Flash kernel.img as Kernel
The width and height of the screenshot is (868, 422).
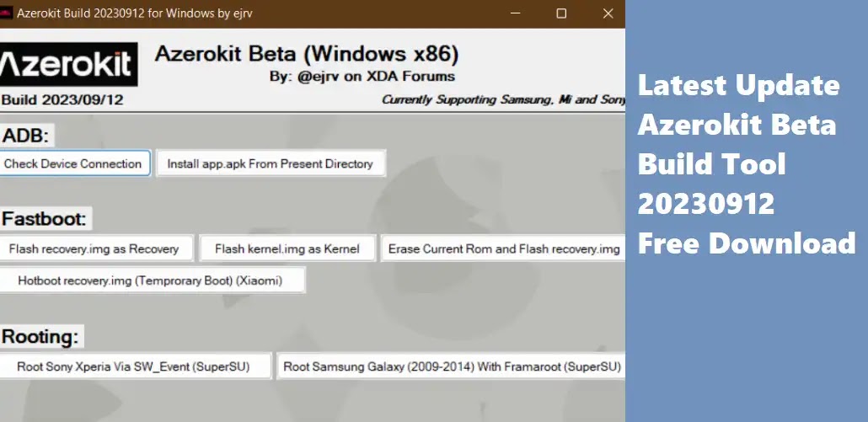coord(287,248)
